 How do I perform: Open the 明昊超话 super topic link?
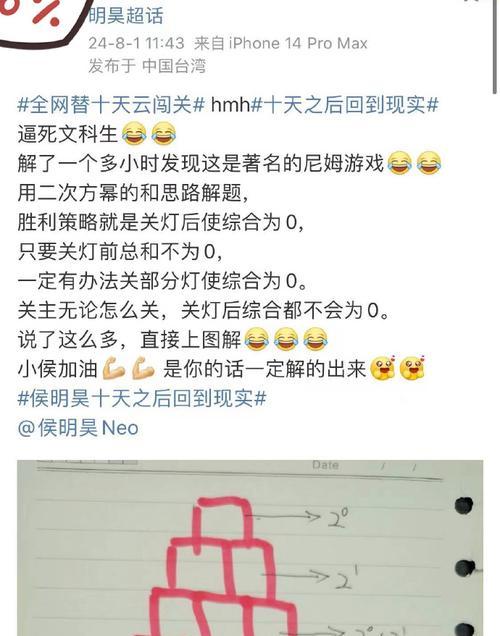tap(126, 16)
